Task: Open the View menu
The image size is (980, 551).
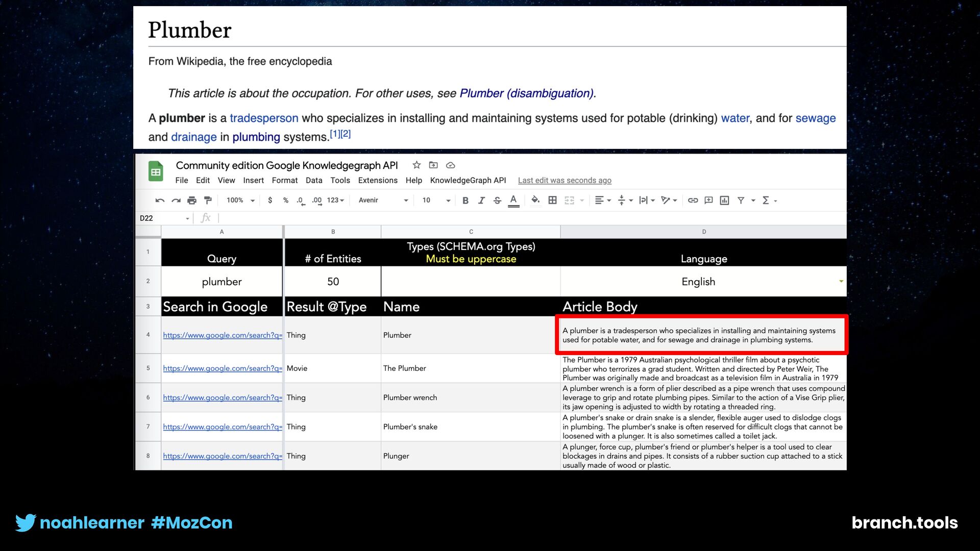Action: (x=226, y=181)
